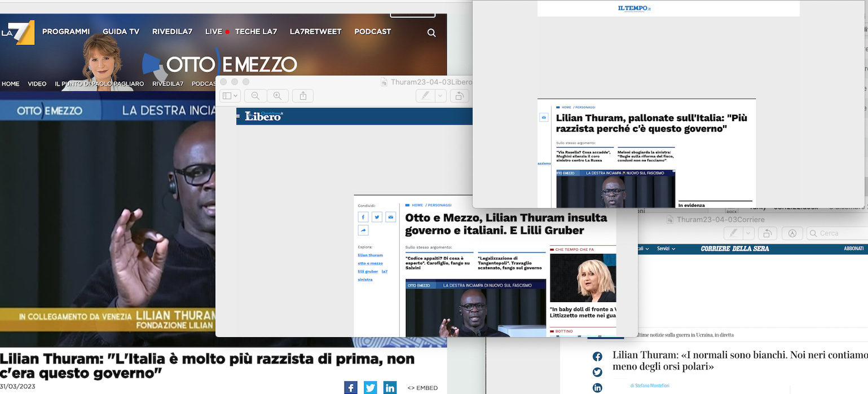
Task: Click ABBONATI on Corriere della Sera header
Action: [x=853, y=249]
